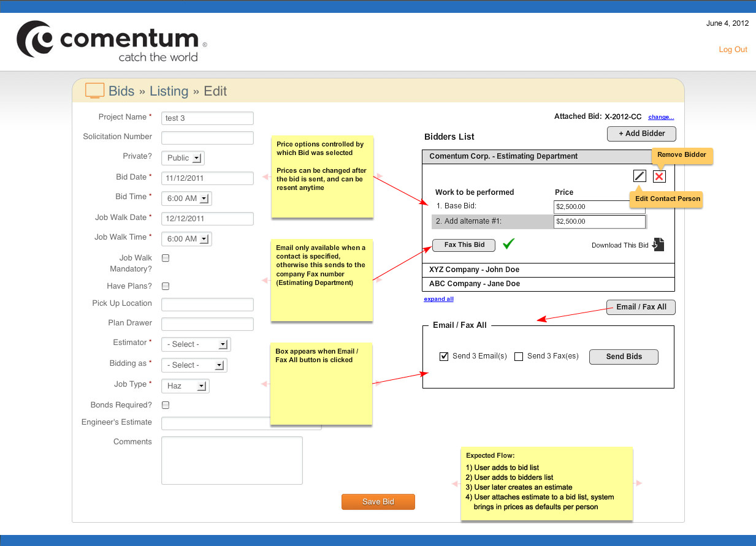Check the Have Plans option
756x546 pixels.
click(165, 286)
